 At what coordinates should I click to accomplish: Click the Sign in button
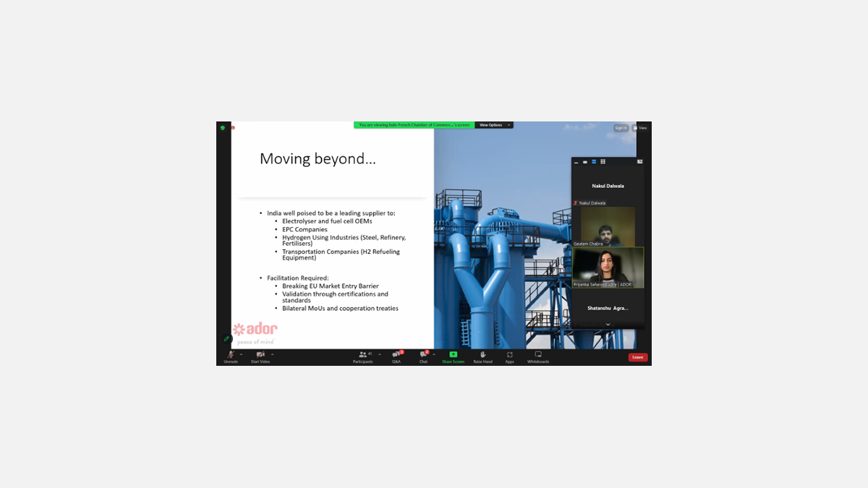[621, 128]
